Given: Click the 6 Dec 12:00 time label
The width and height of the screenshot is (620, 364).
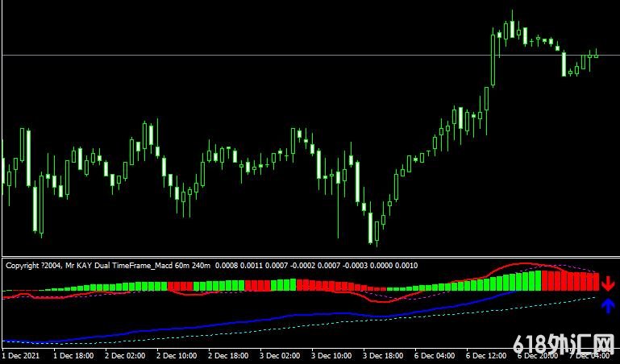Looking at the screenshot, I should point(488,355).
